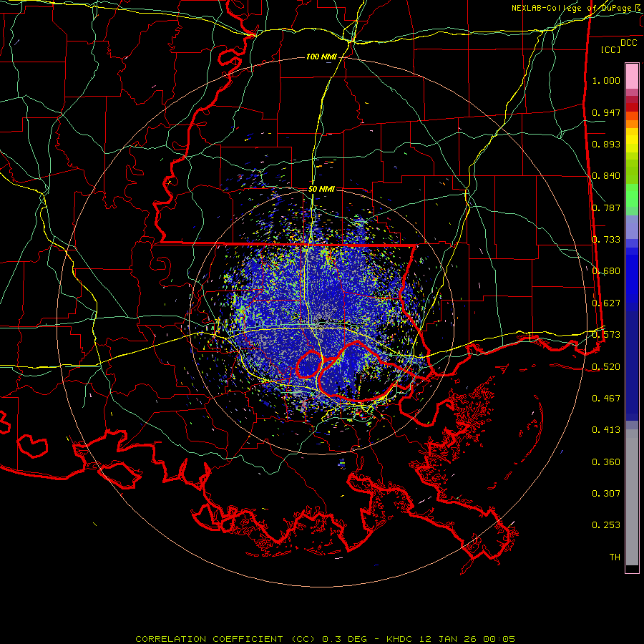Pick the bright green swatch in color bar
Screen dimensions: 644x644
coord(632,195)
